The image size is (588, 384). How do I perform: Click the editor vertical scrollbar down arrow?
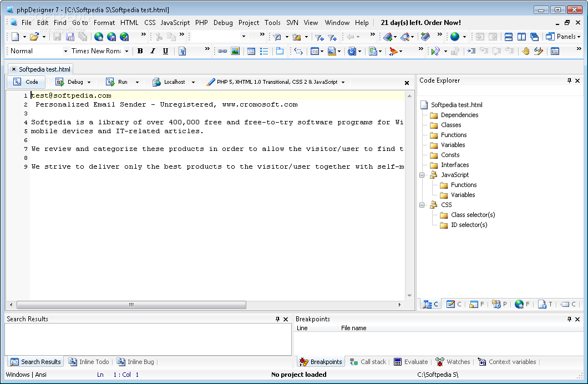[409, 296]
